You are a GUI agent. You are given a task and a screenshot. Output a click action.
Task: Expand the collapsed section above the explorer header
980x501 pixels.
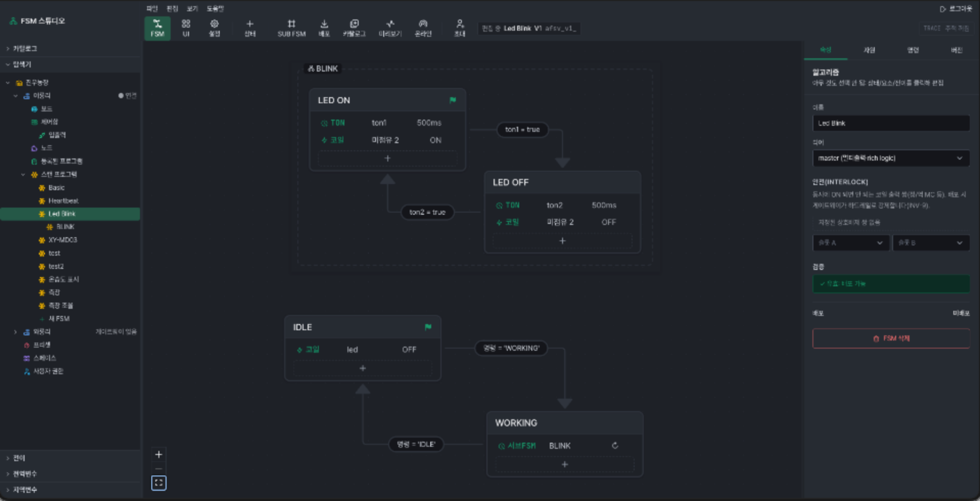(x=71, y=49)
